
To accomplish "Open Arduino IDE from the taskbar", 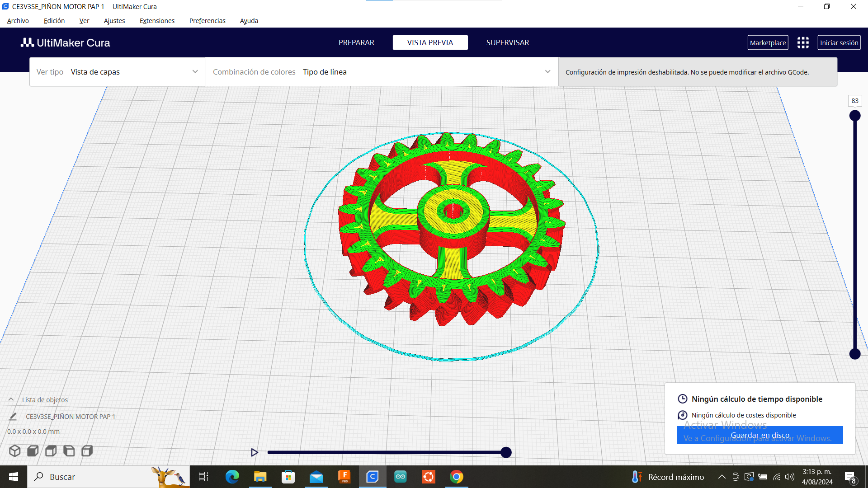I will pyautogui.click(x=401, y=477).
